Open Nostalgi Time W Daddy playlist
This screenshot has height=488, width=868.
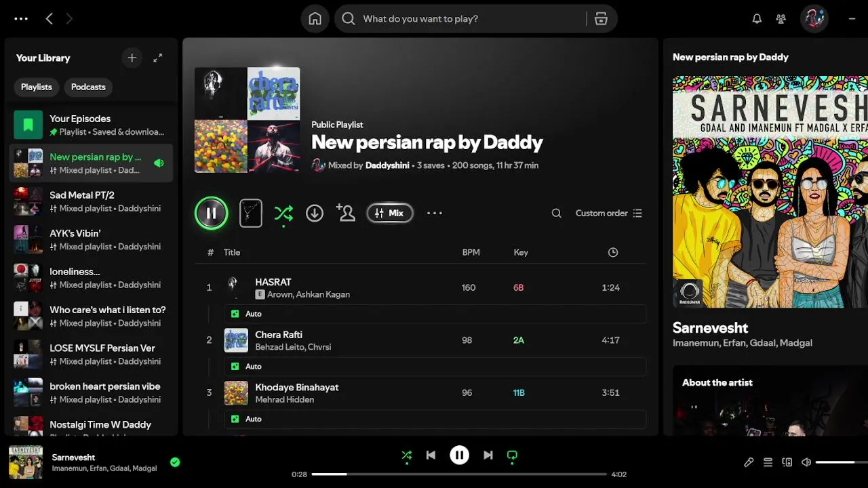click(92, 425)
